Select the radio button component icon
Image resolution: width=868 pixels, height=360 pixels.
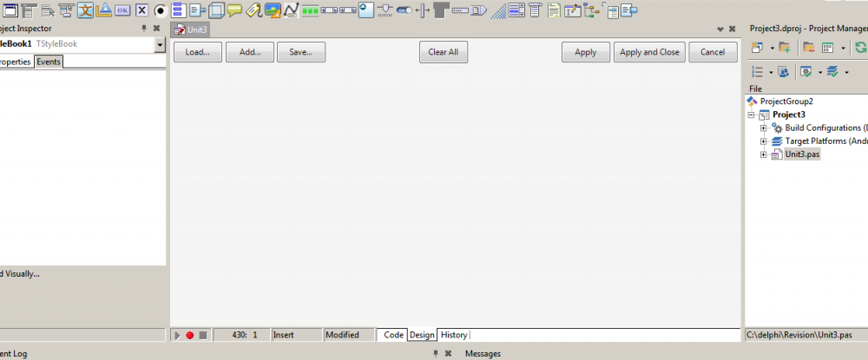[x=161, y=10]
